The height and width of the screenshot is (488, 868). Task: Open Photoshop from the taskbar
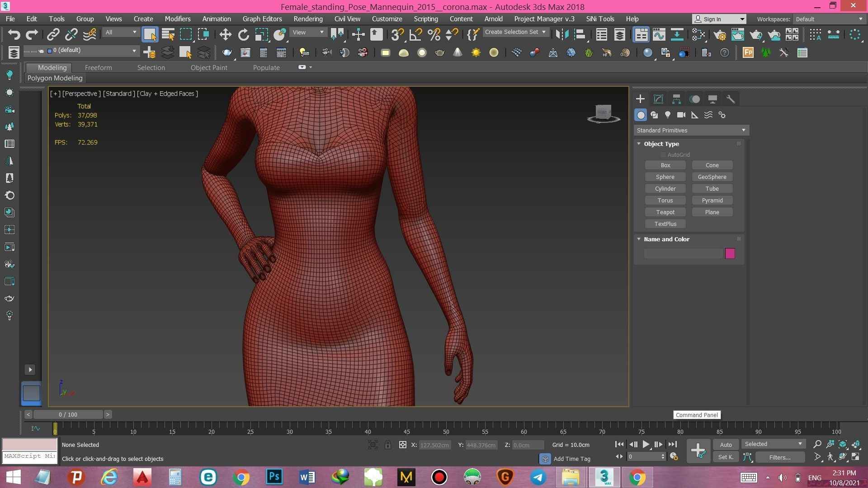click(x=274, y=477)
